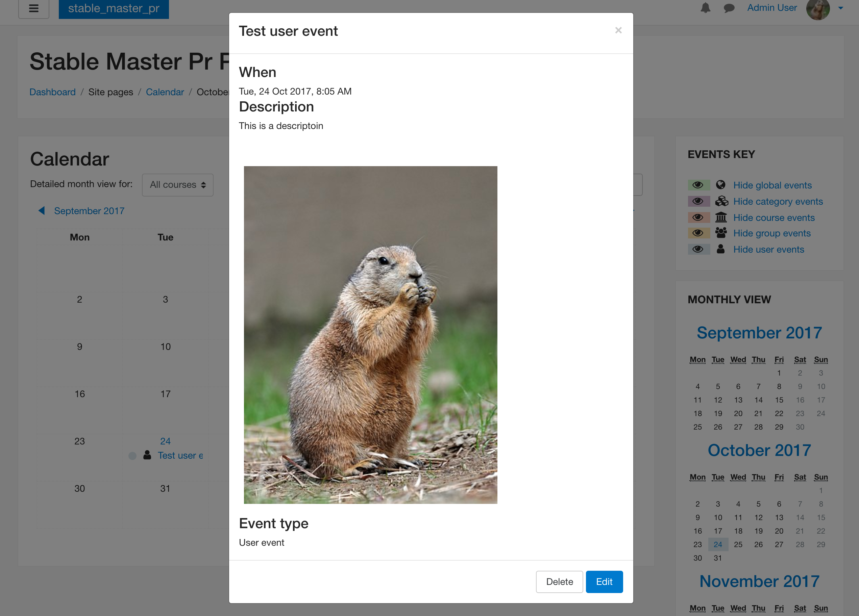Click Hide category events link
The height and width of the screenshot is (616, 859).
[778, 201]
